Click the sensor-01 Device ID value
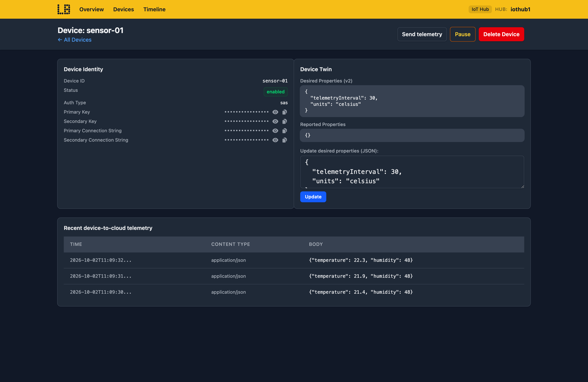 tap(275, 81)
